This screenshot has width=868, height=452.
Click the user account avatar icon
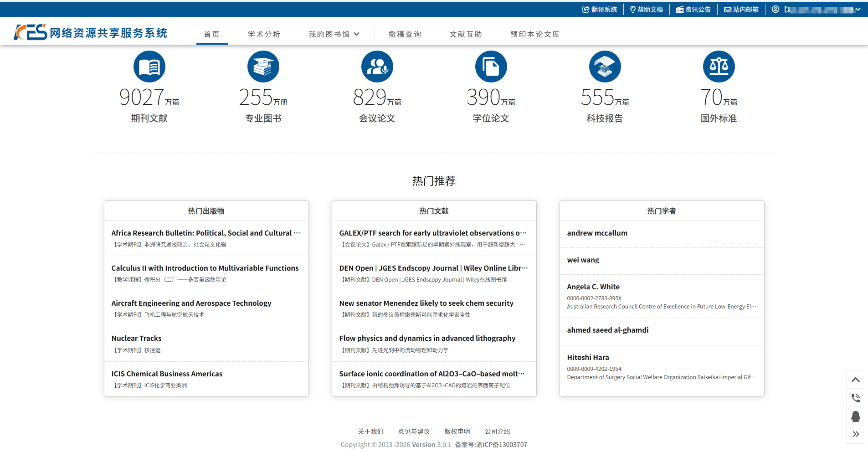[776, 9]
